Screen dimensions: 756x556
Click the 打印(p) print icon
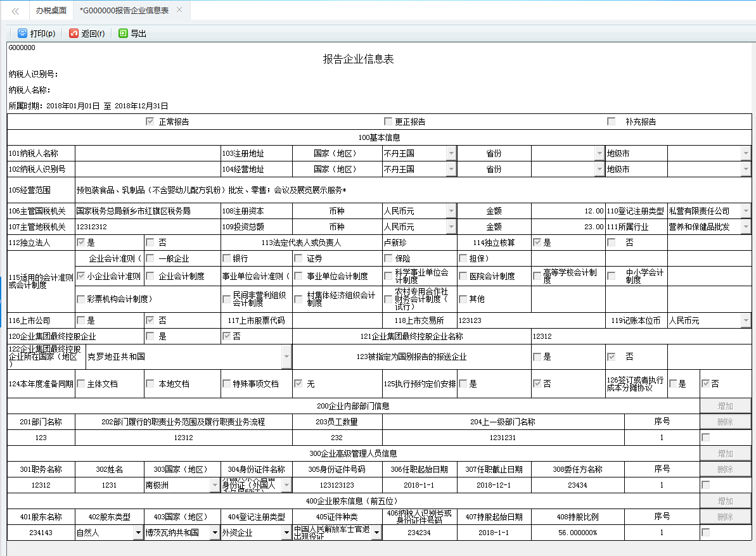tap(23, 34)
